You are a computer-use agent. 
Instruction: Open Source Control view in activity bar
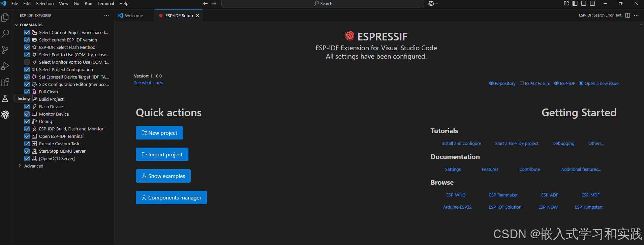click(5, 50)
